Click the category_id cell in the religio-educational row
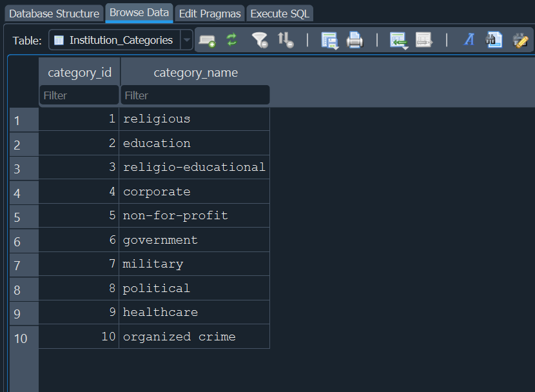The image size is (535, 392). (x=79, y=167)
